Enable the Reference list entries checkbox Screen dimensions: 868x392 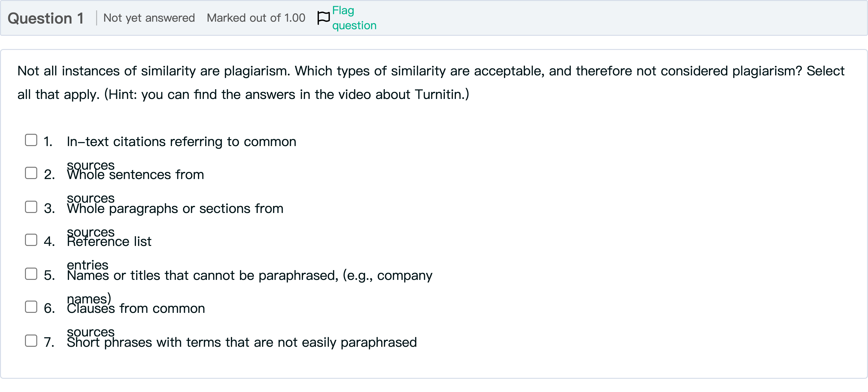[x=31, y=240]
